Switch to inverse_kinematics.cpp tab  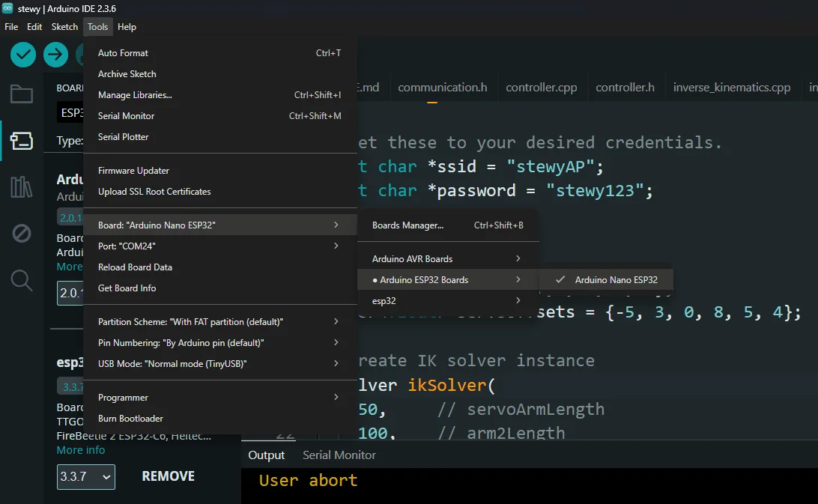click(x=732, y=88)
